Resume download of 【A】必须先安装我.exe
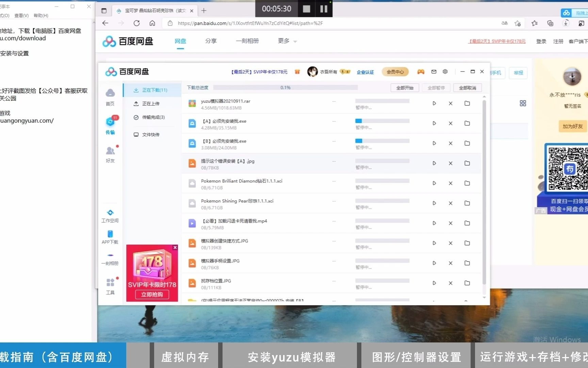 pyautogui.click(x=434, y=123)
